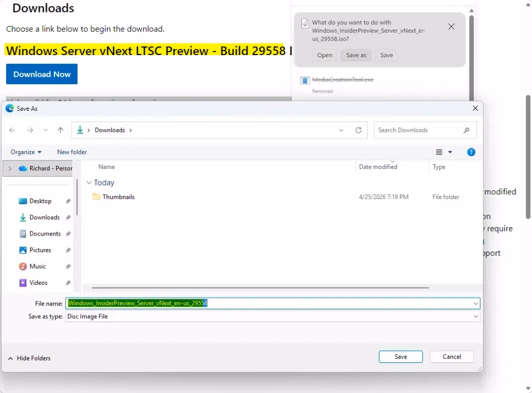Open the Thumbnails folder
Screen dimensions: 532x393
(x=118, y=197)
